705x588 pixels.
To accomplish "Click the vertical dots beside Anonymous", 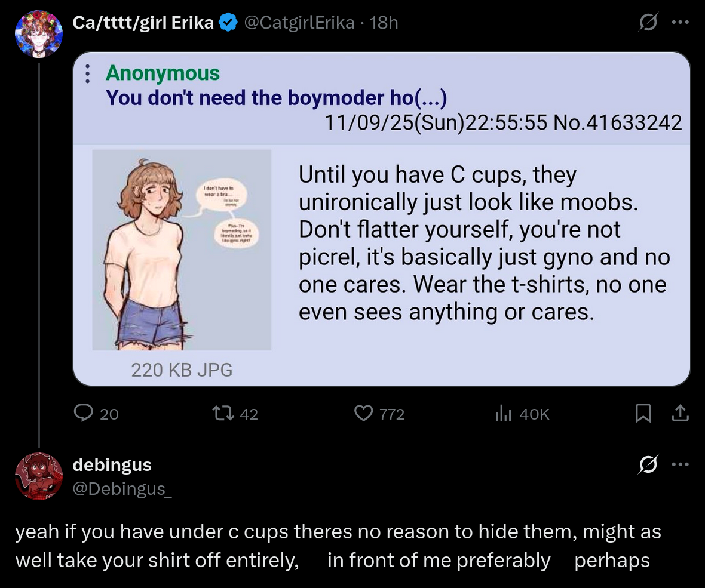I will (x=87, y=73).
